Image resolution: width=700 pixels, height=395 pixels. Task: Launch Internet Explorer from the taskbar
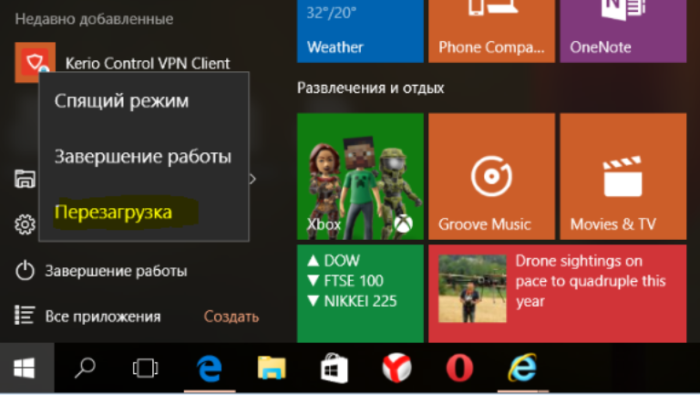(x=522, y=369)
